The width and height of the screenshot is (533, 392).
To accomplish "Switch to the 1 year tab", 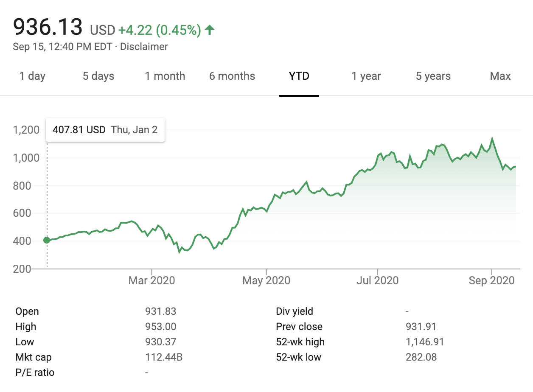I will (x=366, y=76).
